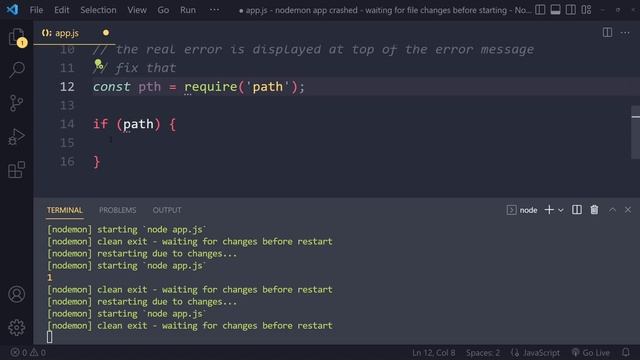Select the app.js editor tab
This screenshot has height=360, width=640.
pos(74,33)
